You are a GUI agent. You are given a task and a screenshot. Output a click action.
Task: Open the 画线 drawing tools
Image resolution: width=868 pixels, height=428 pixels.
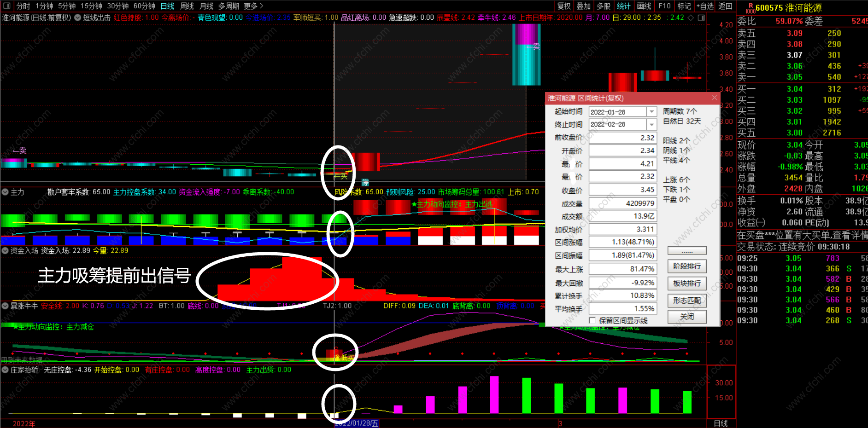(x=644, y=6)
